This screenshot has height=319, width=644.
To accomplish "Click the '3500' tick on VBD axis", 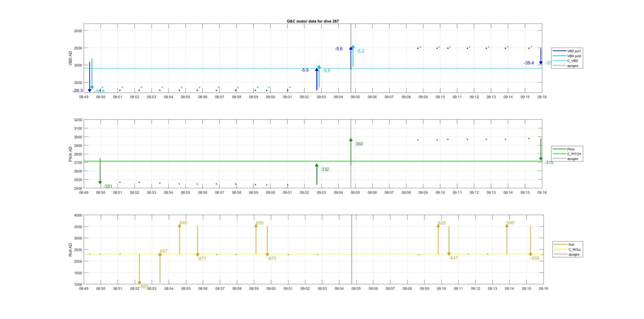I will tap(77, 82).
